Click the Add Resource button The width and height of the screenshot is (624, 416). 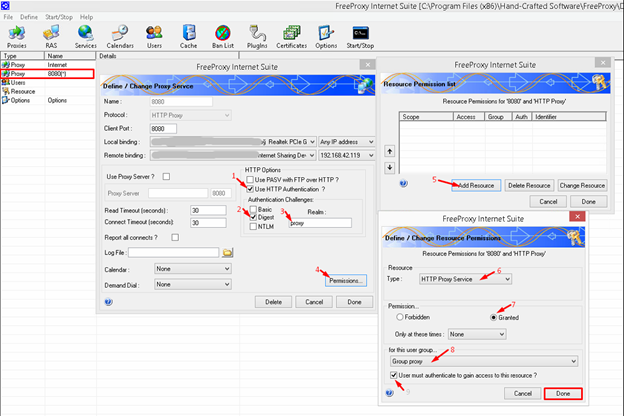click(476, 186)
